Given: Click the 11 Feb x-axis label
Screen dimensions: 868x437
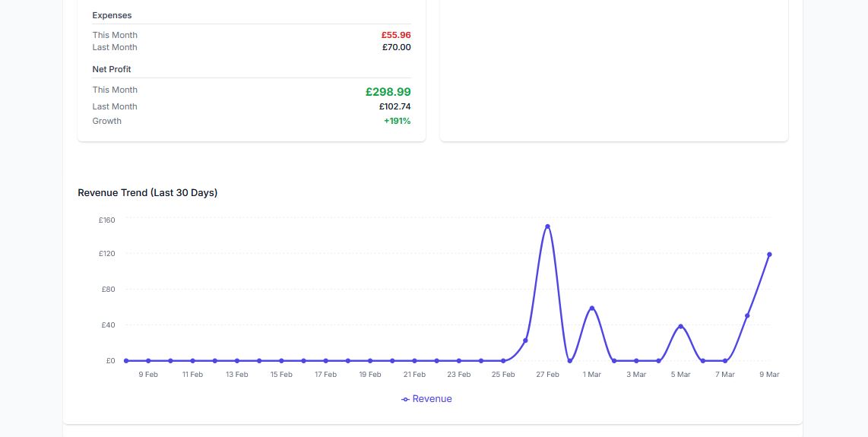Looking at the screenshot, I should tap(192, 375).
